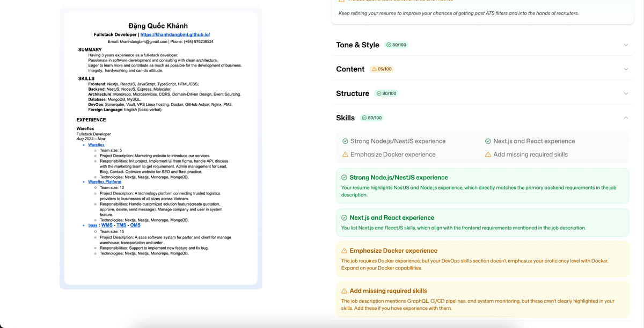Open the OMS link in resume

click(x=135, y=225)
